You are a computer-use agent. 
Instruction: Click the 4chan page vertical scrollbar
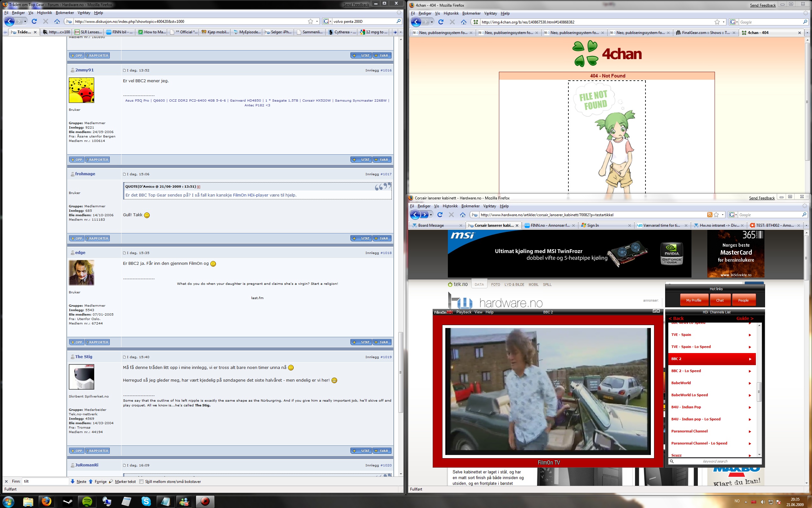coord(807,102)
